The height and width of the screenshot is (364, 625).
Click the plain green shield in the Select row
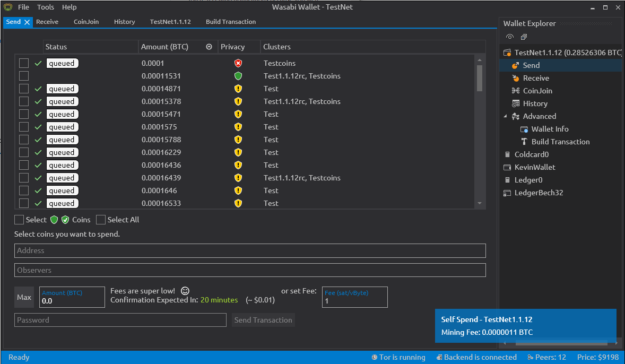pyautogui.click(x=54, y=220)
